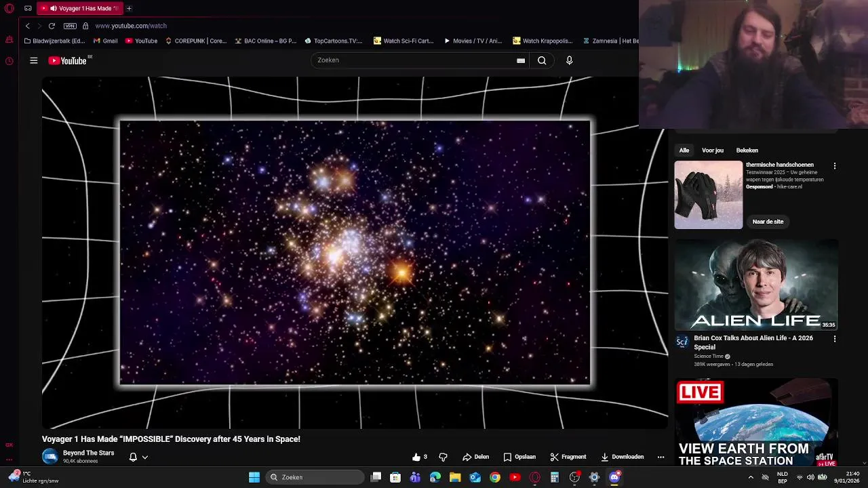
Task: Show hidden system tray icons
Action: point(751,477)
